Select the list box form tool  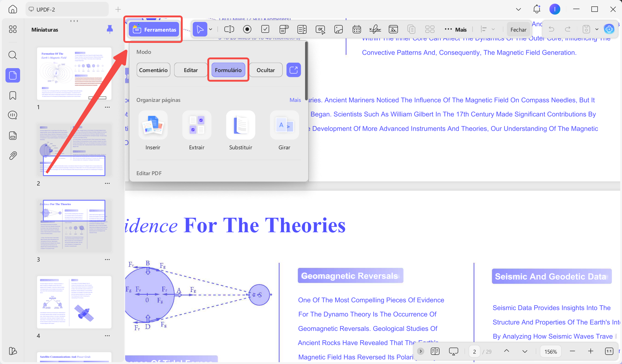click(x=302, y=29)
